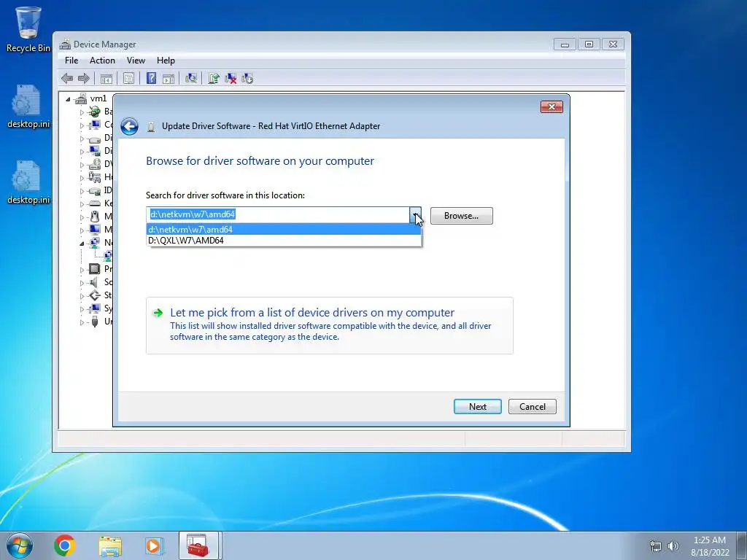This screenshot has height=560, width=747.
Task: Collapse the vm1 root node triangle
Action: (x=68, y=99)
